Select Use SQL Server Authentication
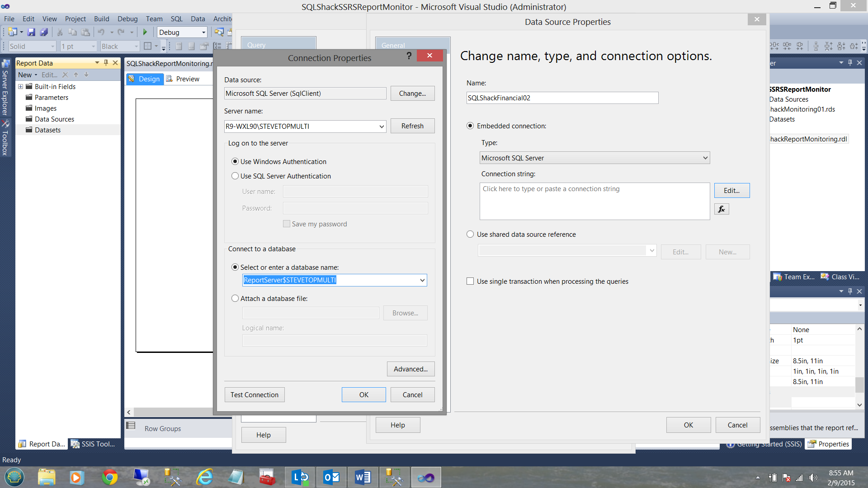This screenshot has height=488, width=868. (x=235, y=176)
